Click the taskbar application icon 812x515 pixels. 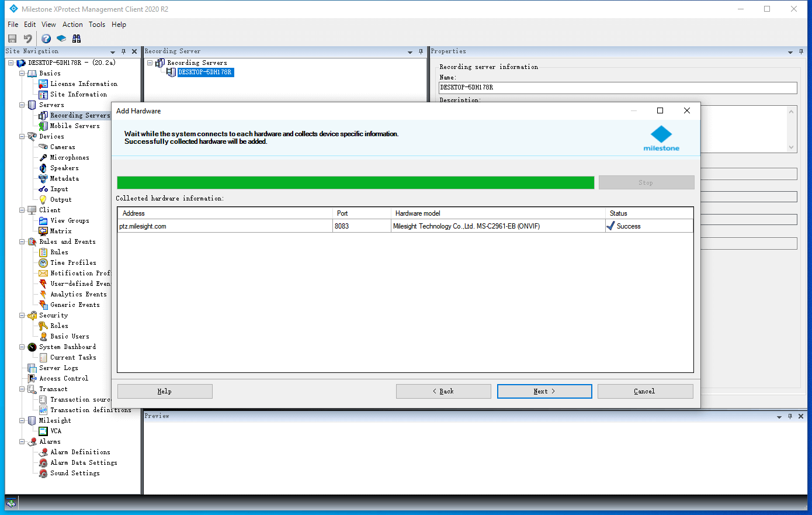coord(11,503)
